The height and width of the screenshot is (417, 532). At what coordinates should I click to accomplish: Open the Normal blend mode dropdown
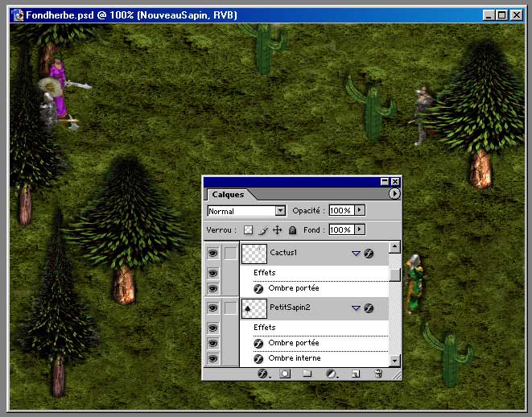(280, 211)
